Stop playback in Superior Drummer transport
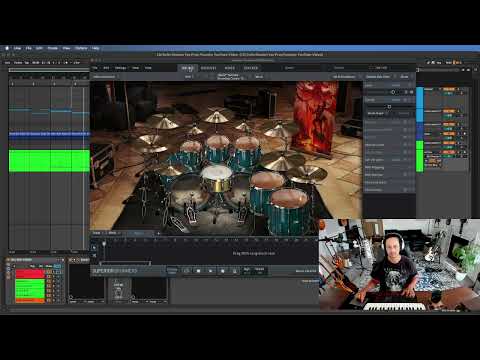 point(198,271)
